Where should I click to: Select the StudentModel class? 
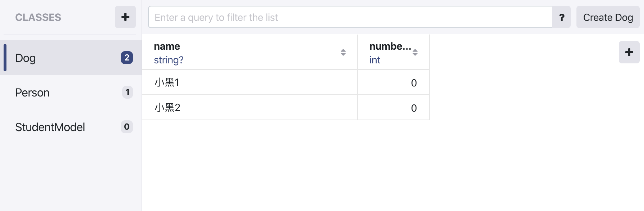(x=71, y=127)
